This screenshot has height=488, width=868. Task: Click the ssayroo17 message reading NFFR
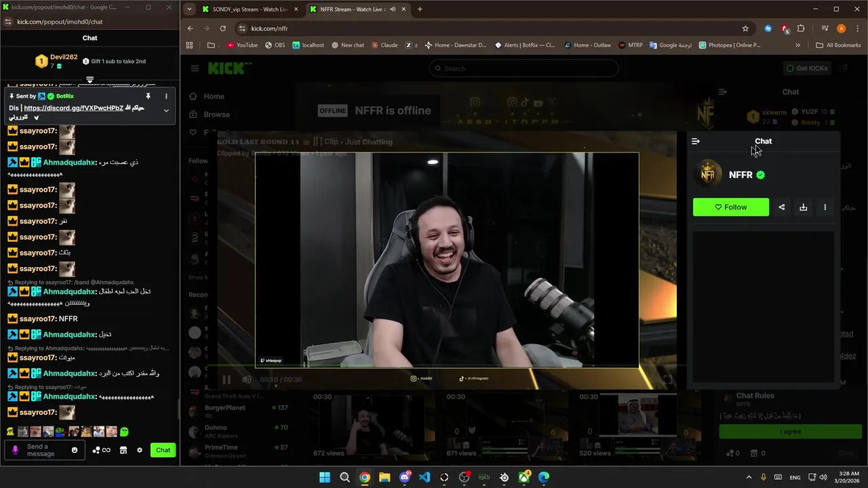(x=42, y=319)
